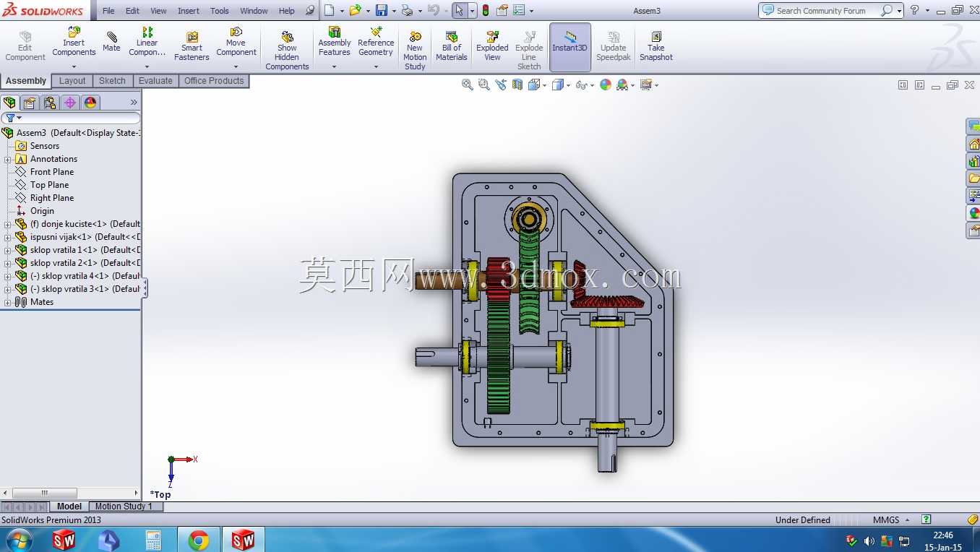The height and width of the screenshot is (552, 980).
Task: Expand the Assembly Features dropdown arrow
Action: tap(334, 67)
